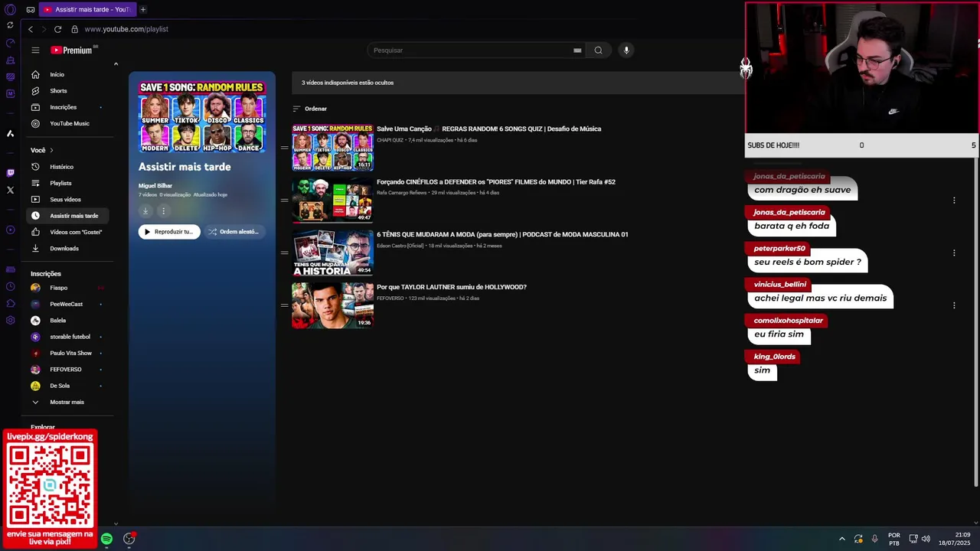This screenshot has height=551, width=980.
Task: Expand the Você section chevron
Action: point(51,150)
